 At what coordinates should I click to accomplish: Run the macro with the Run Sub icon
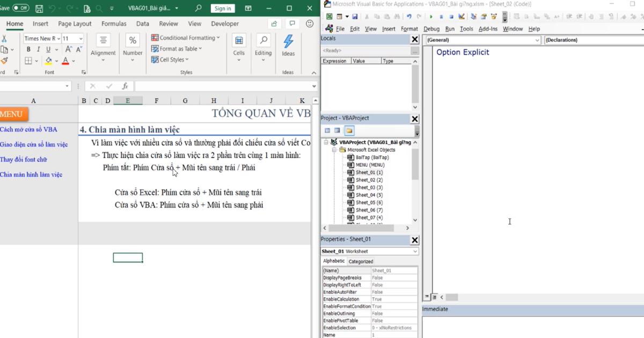(431, 16)
